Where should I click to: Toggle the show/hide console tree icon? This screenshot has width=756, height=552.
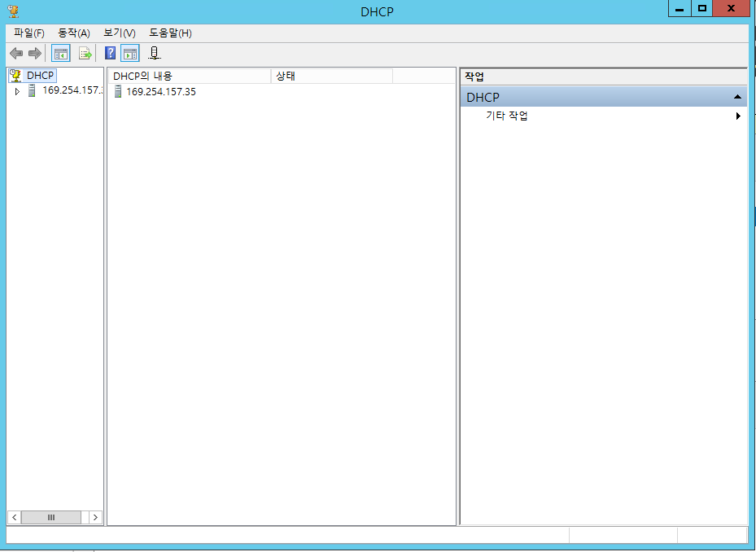[61, 54]
